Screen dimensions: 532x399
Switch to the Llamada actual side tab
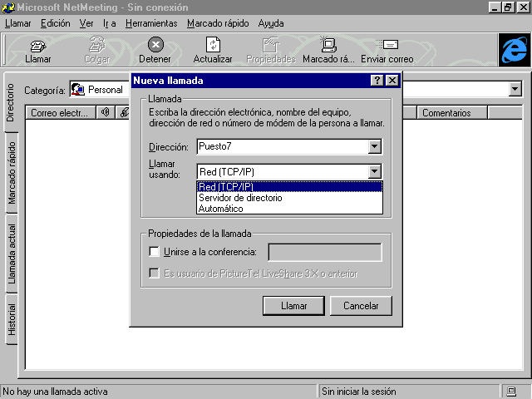[x=12, y=254]
